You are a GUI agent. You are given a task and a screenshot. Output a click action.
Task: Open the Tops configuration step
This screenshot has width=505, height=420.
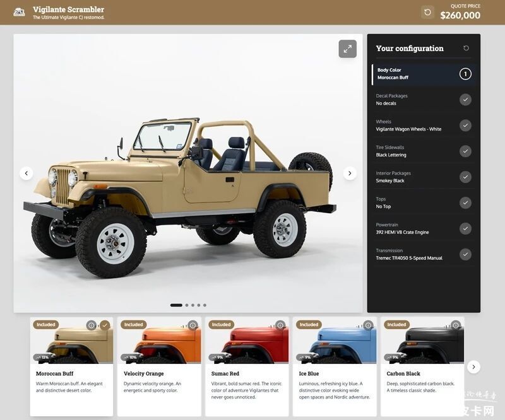423,202
